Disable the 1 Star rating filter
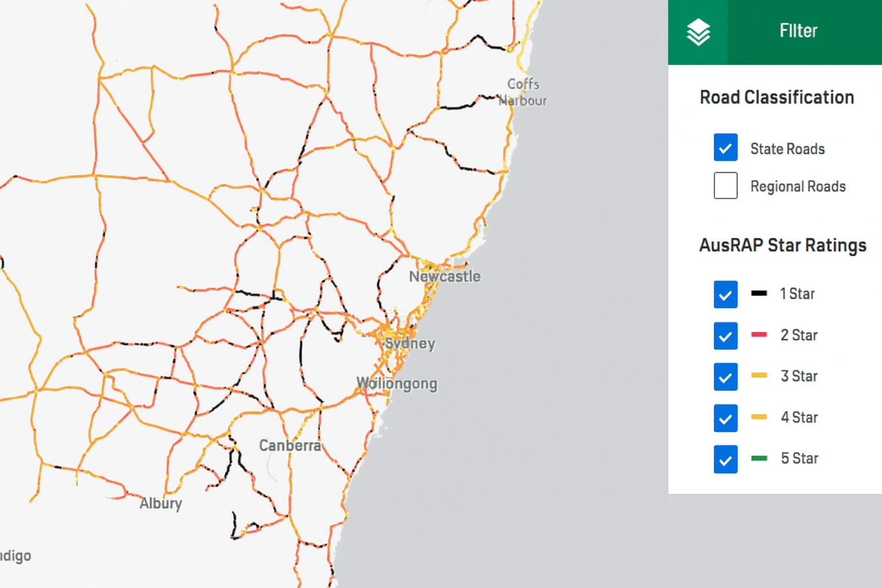This screenshot has height=588, width=882. tap(725, 295)
